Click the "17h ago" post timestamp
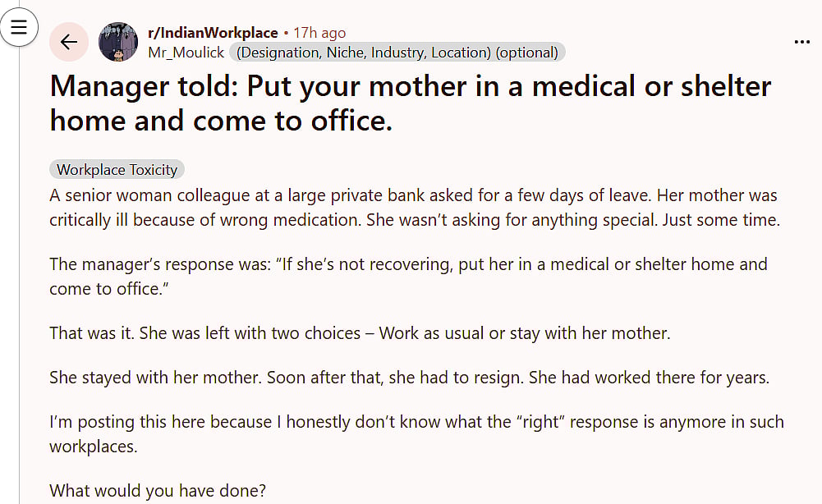This screenshot has width=822, height=504. pos(319,33)
